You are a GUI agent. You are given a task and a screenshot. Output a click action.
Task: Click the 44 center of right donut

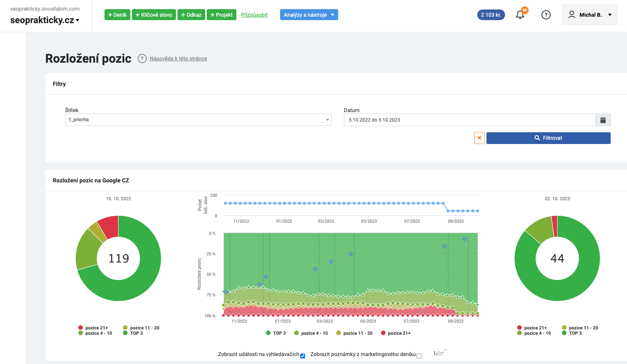tap(557, 258)
